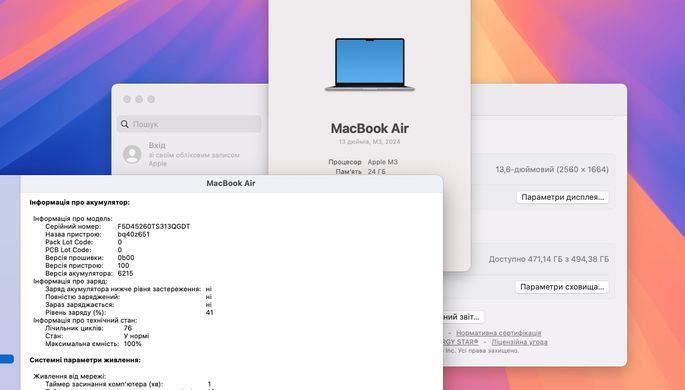
Task: Select display spec 13,6-дюймовий (2560 × 1664)
Action: click(x=552, y=169)
